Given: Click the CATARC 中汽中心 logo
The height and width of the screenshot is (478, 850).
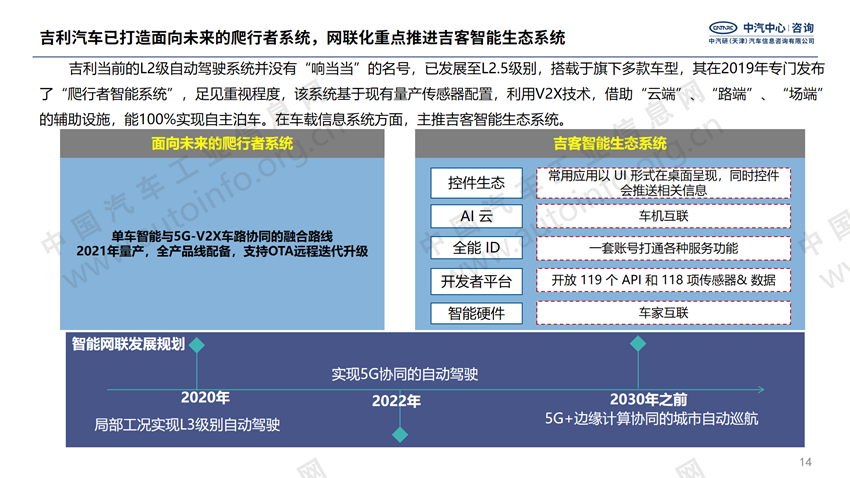Looking at the screenshot, I should point(761,28).
